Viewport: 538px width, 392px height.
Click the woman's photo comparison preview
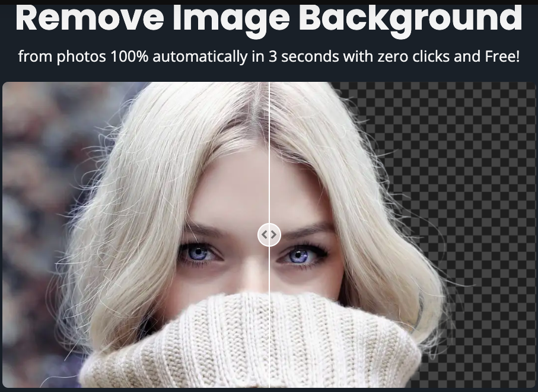(269, 235)
